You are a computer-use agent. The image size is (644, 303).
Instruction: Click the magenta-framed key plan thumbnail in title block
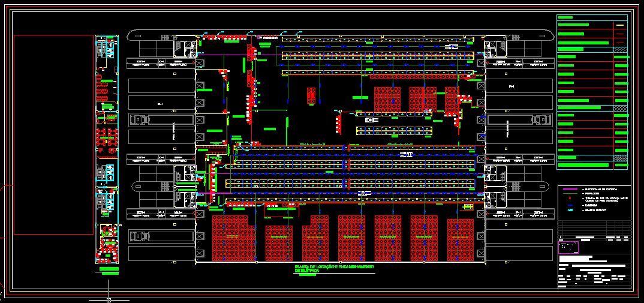click(569, 247)
